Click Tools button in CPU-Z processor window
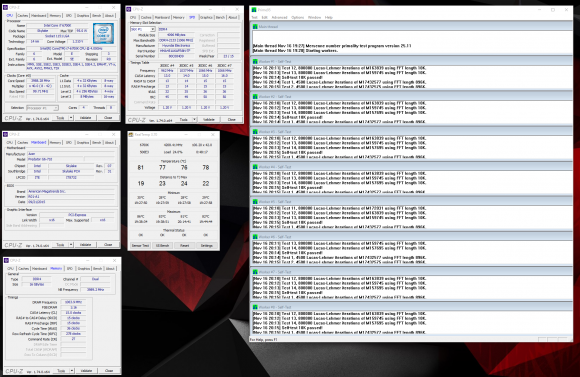Viewport: 580px width, 377px height. click(x=60, y=118)
